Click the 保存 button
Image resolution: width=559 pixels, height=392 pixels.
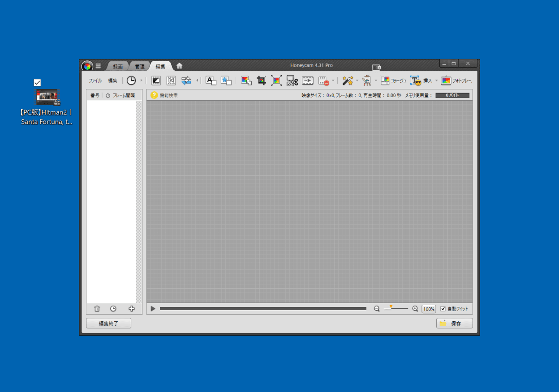click(454, 323)
